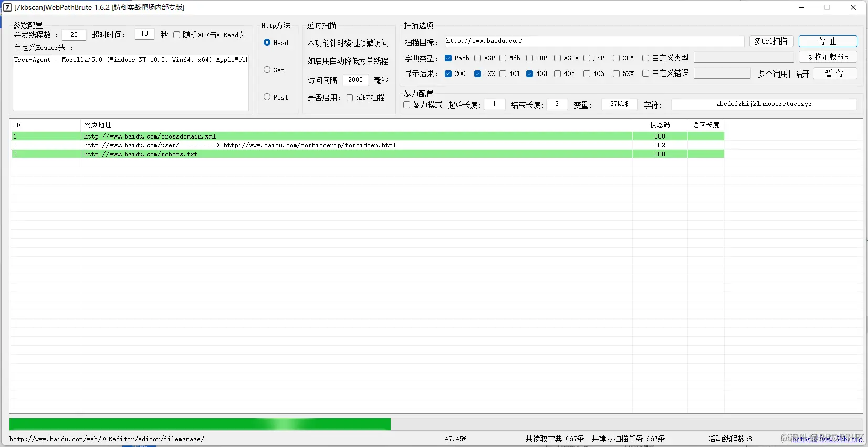Click status bar text 共建立扫描任务1667条
Screen dimensions: 868x447
tap(628, 439)
